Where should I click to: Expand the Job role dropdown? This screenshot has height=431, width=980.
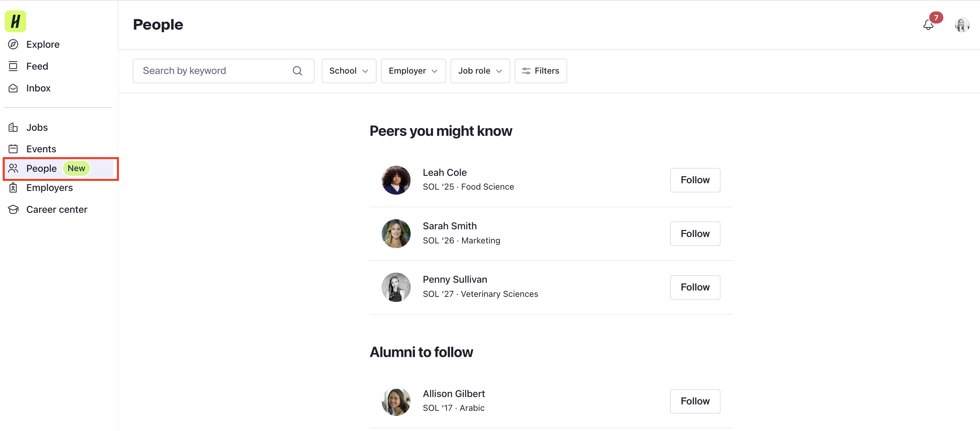[480, 71]
